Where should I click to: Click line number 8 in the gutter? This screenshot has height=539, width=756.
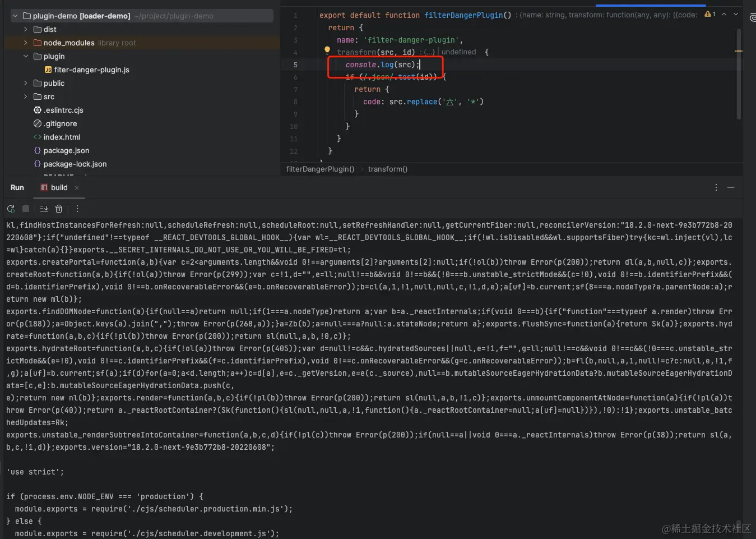point(295,102)
